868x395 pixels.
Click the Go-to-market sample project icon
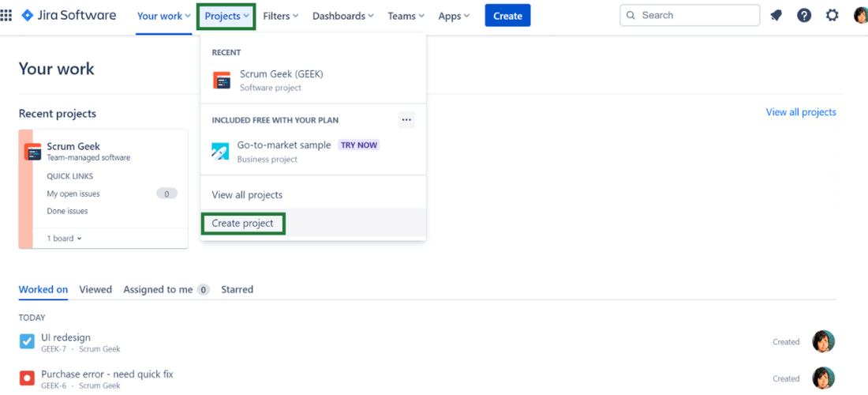[220, 151]
